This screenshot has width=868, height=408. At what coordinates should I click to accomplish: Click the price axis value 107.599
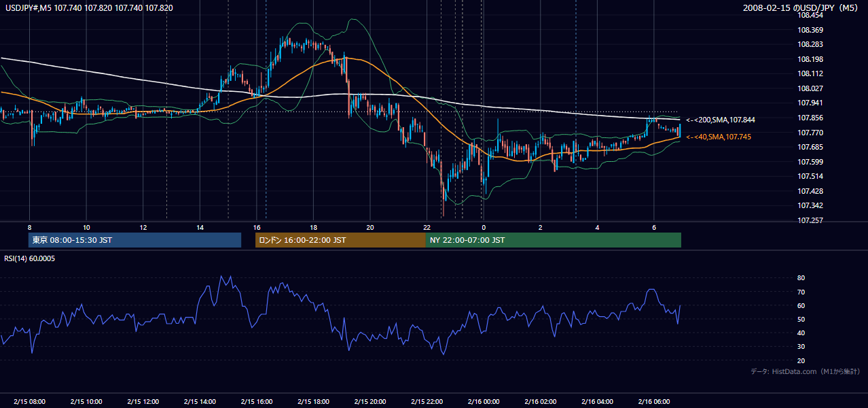(811, 162)
